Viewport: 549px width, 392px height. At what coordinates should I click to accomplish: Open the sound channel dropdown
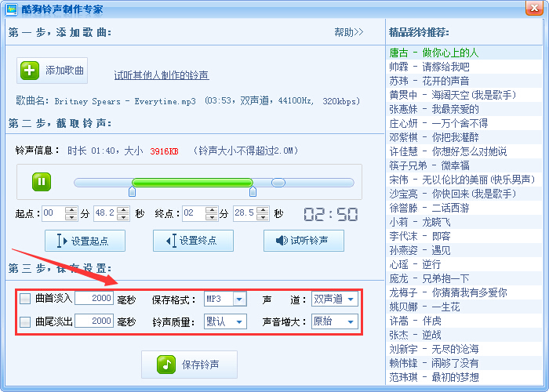[350, 299]
